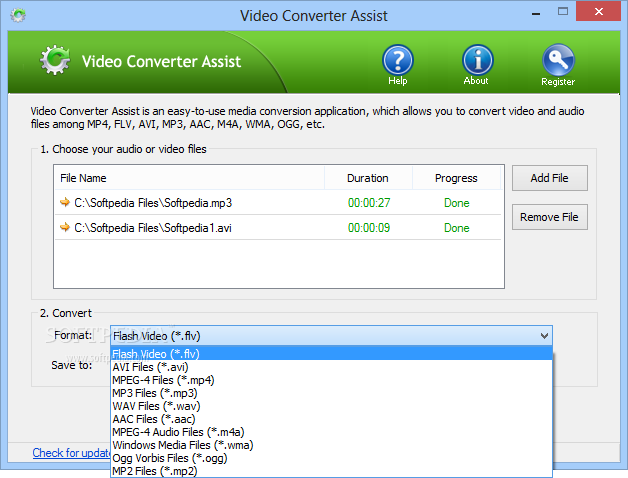
Task: Click the Add File button
Action: click(550, 178)
